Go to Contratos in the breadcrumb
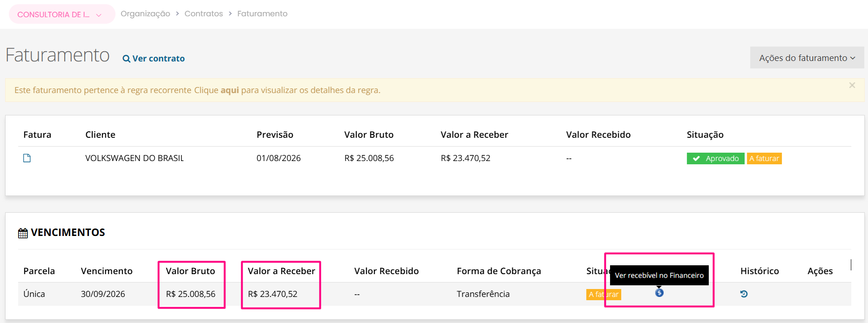 pos(203,14)
